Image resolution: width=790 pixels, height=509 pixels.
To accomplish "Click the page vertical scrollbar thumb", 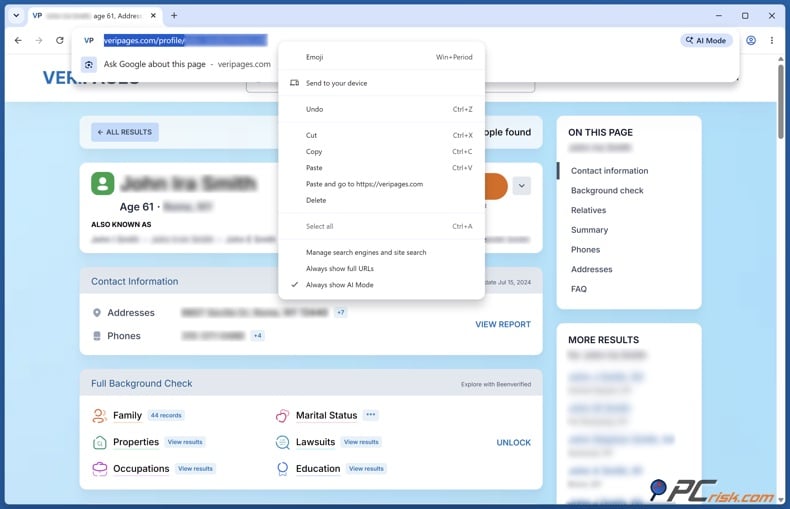I will click(781, 101).
